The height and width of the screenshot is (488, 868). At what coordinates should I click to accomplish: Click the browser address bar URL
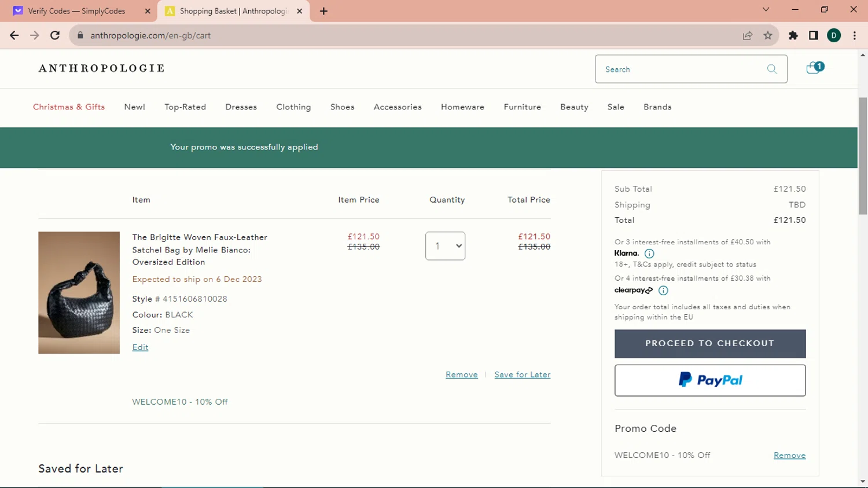150,35
